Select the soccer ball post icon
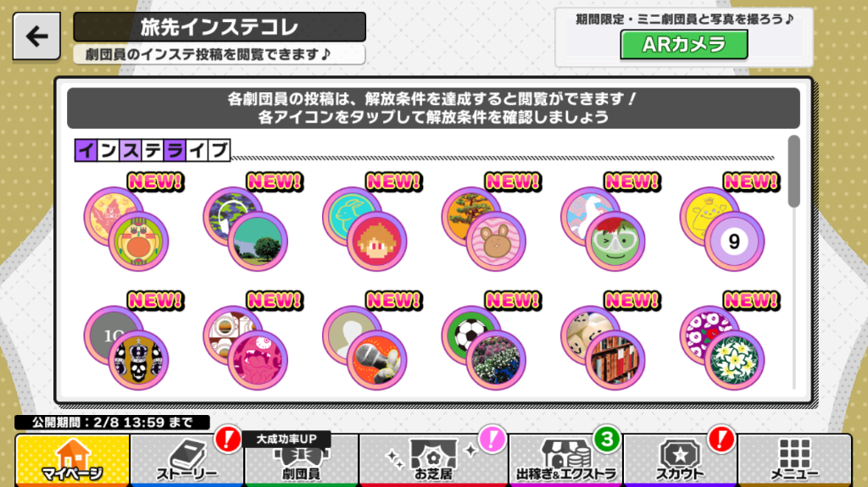The image size is (868, 487). tap(470, 335)
